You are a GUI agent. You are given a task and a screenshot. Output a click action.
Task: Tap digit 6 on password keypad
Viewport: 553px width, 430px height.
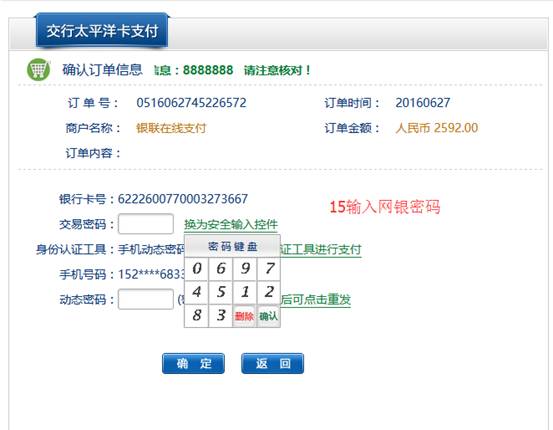221,268
